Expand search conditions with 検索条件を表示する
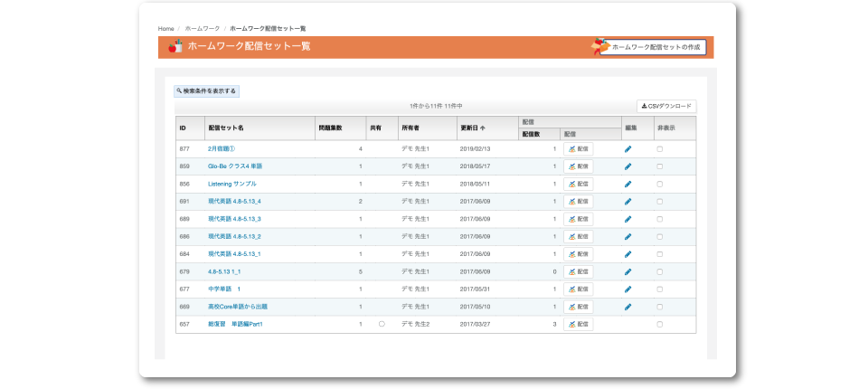The width and height of the screenshot is (868, 389). pyautogui.click(x=207, y=91)
